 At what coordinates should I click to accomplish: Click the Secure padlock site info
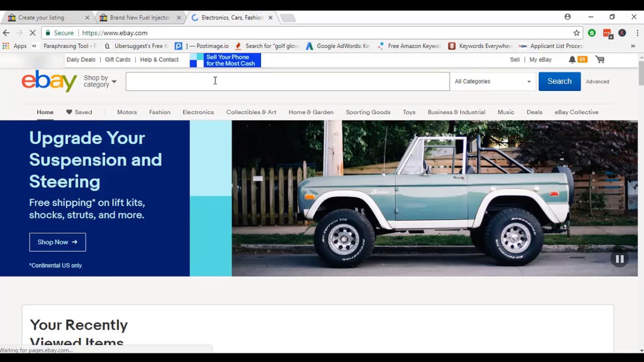coord(60,33)
